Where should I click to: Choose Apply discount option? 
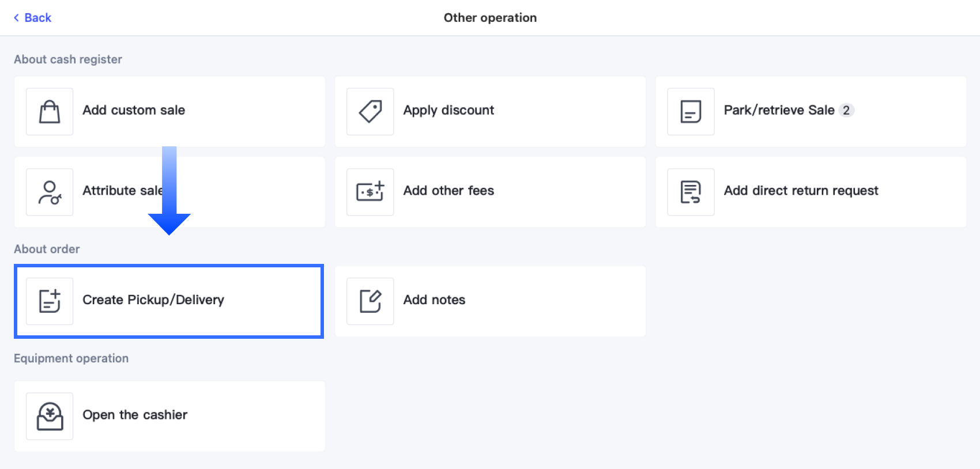pyautogui.click(x=448, y=110)
